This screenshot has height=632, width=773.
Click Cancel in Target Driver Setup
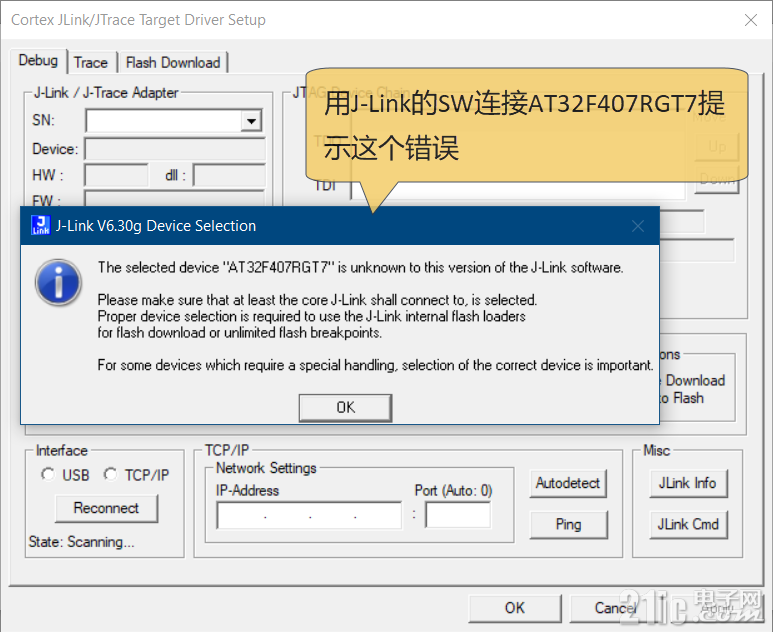(616, 608)
